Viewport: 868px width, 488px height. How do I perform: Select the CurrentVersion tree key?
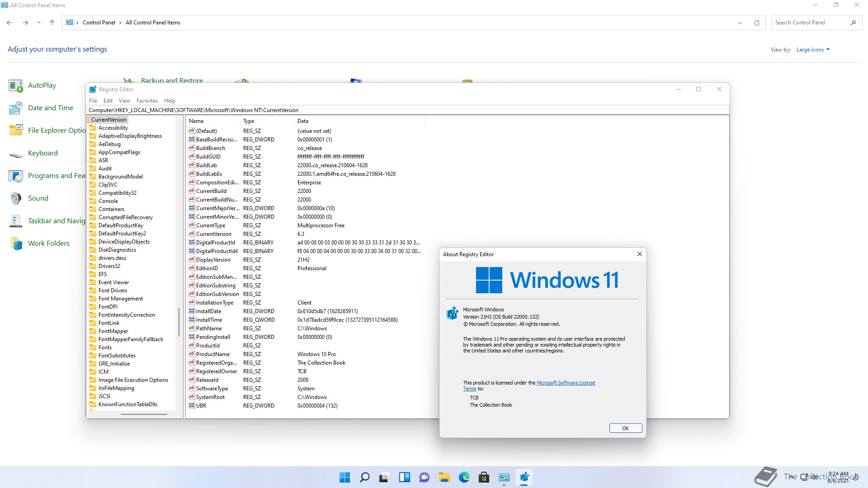[108, 120]
